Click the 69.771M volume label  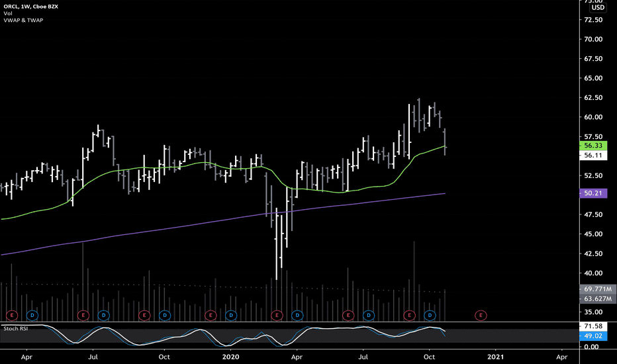coord(598,289)
